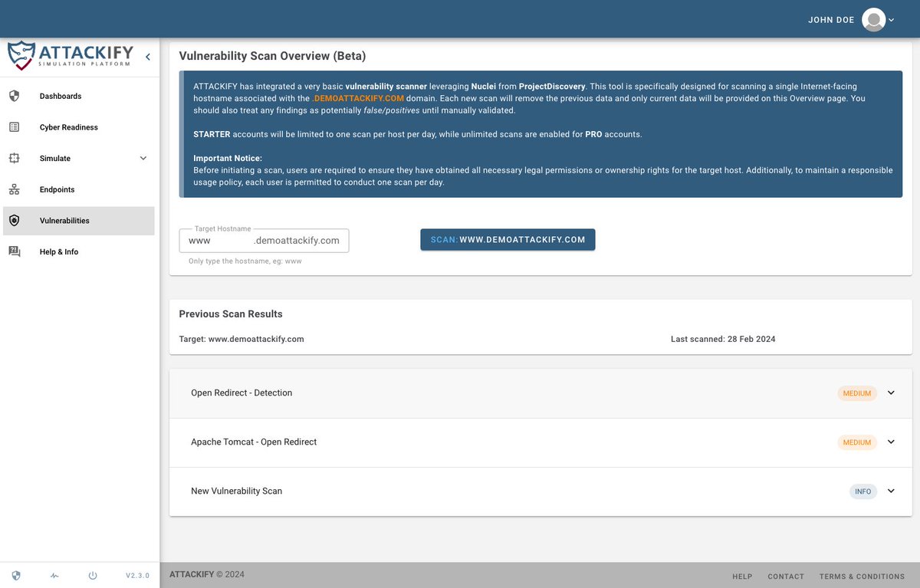Expand the Simulate submenu chevron
920x588 pixels.
tap(143, 159)
